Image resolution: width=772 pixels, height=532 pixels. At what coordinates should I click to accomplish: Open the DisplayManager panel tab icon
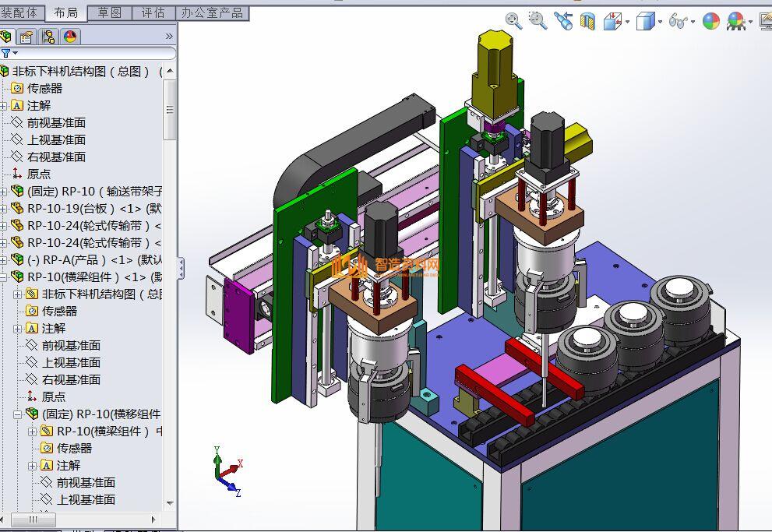pos(70,37)
